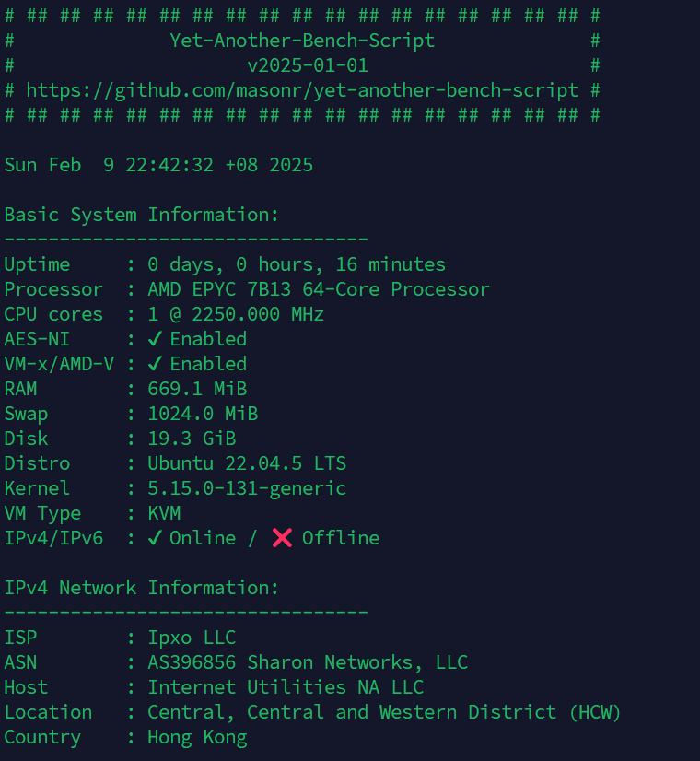Screen dimensions: 700x761
Task: Click the kernel version 5.15.0-131-generic
Action: click(247, 488)
